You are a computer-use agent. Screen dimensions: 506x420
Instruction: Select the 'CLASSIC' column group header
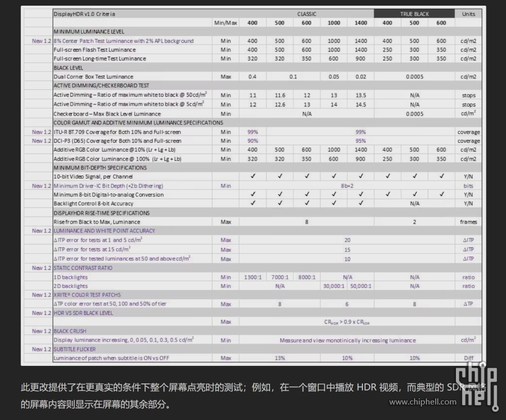click(307, 14)
